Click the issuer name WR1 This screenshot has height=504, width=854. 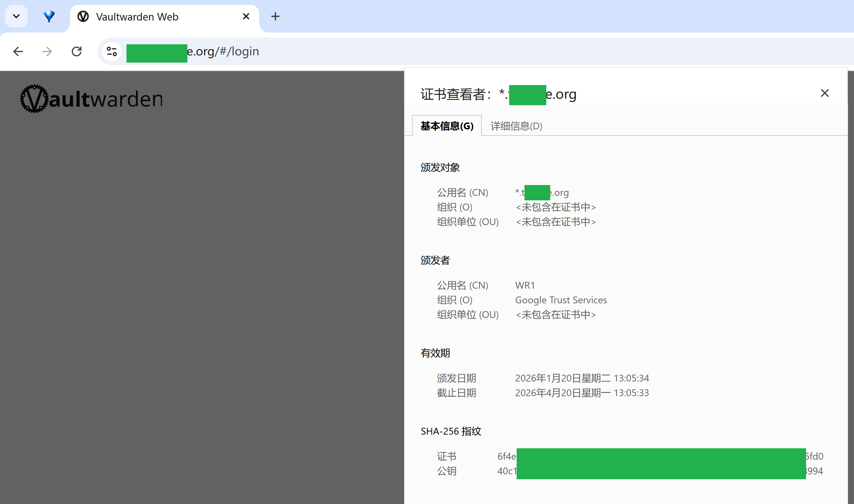click(525, 286)
